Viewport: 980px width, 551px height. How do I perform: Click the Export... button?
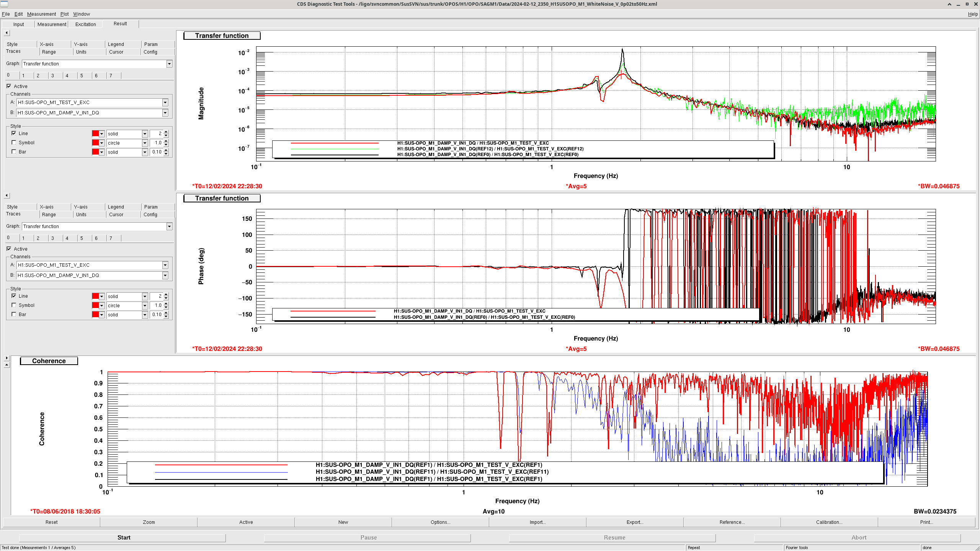tap(634, 522)
